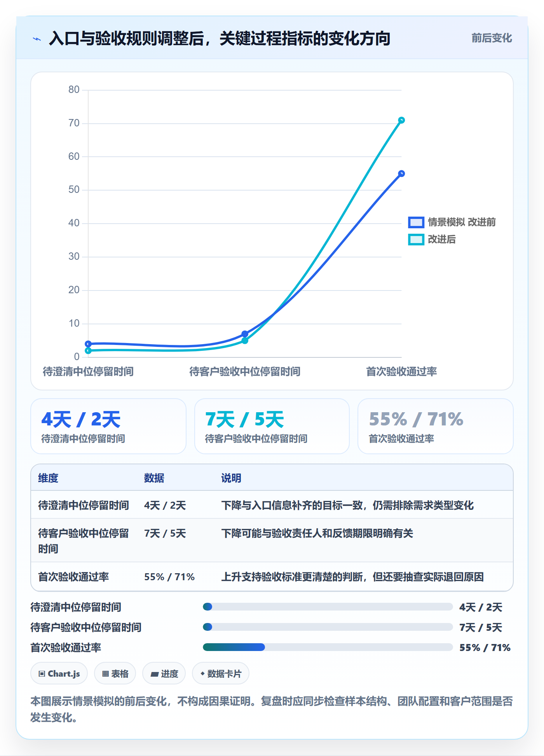Click the 说明 column header
544x756 pixels.
pyautogui.click(x=231, y=478)
